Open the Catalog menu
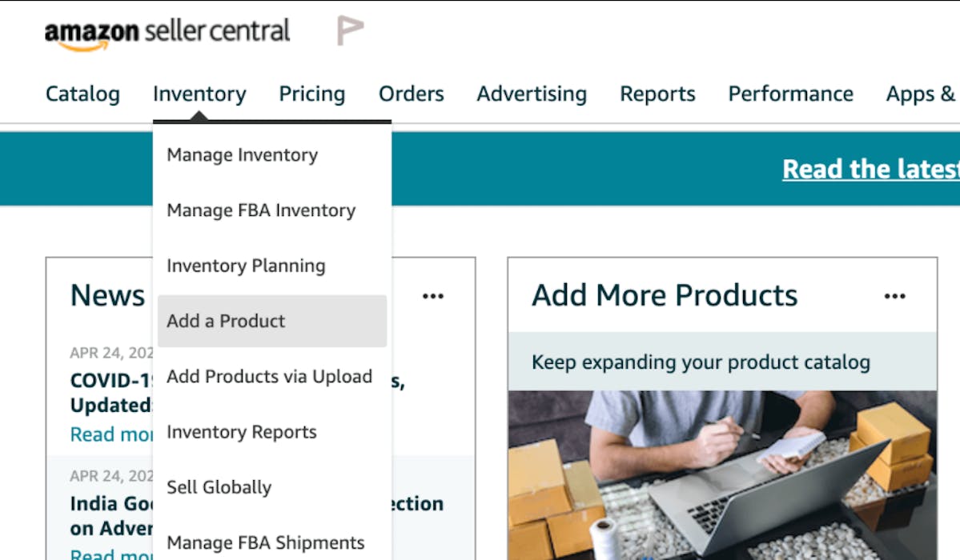This screenshot has height=560, width=960. point(82,94)
